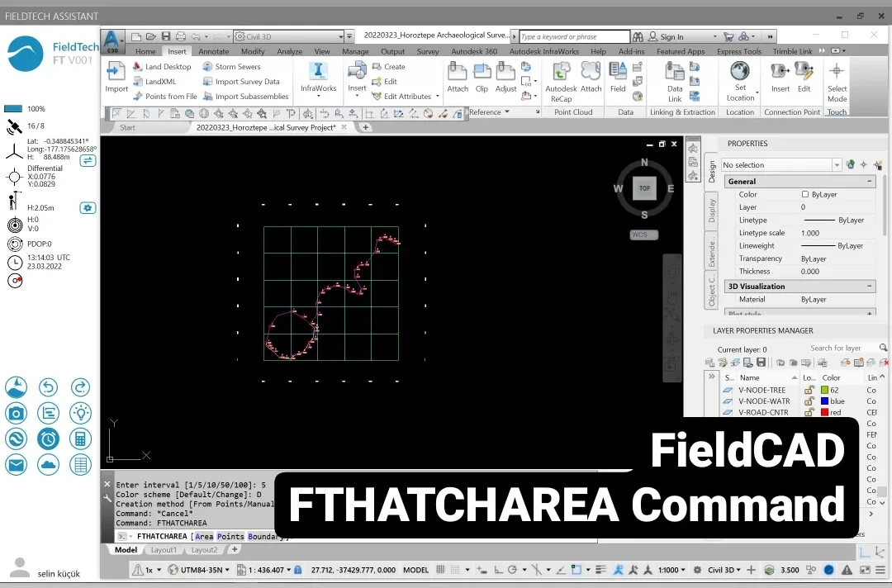Click the TOP face of the ViewCube

click(x=644, y=188)
